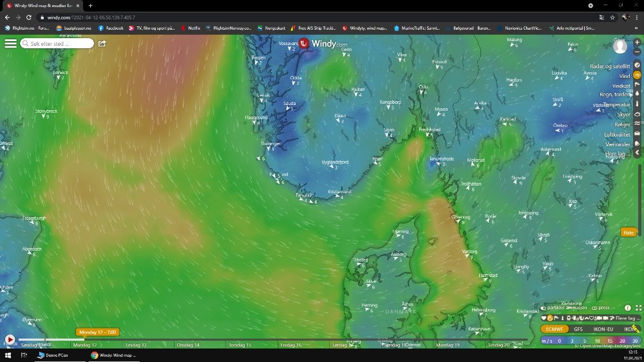Switch to the GFS forecast model

coord(578,329)
